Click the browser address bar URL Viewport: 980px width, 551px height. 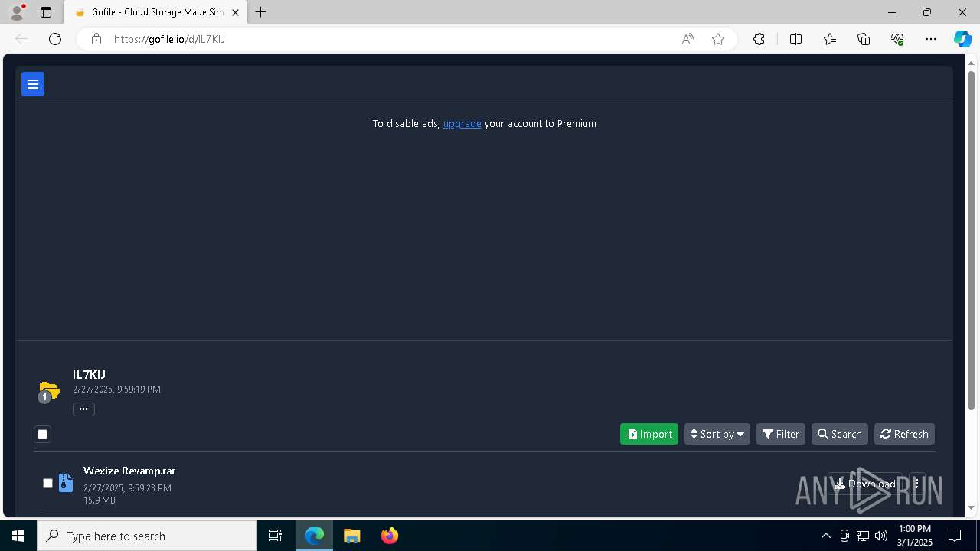tap(169, 39)
